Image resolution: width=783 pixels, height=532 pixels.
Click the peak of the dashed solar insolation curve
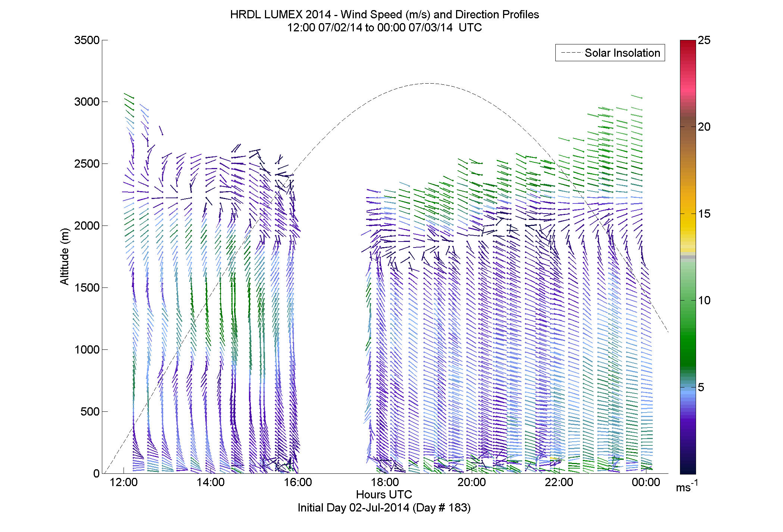click(x=428, y=83)
